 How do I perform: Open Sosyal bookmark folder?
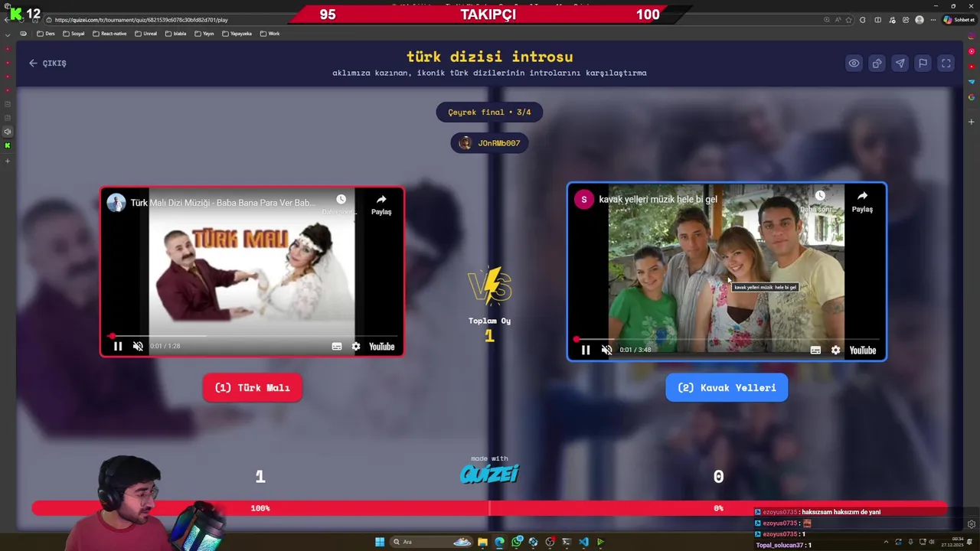point(73,34)
